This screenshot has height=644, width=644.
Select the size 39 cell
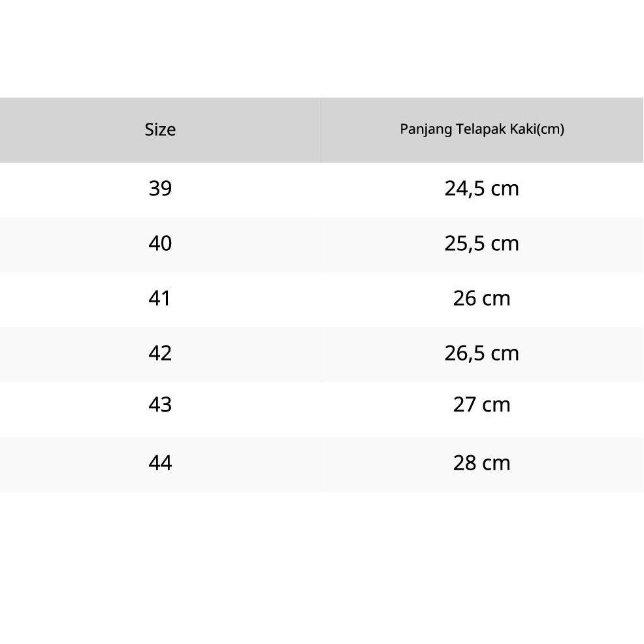[160, 189]
